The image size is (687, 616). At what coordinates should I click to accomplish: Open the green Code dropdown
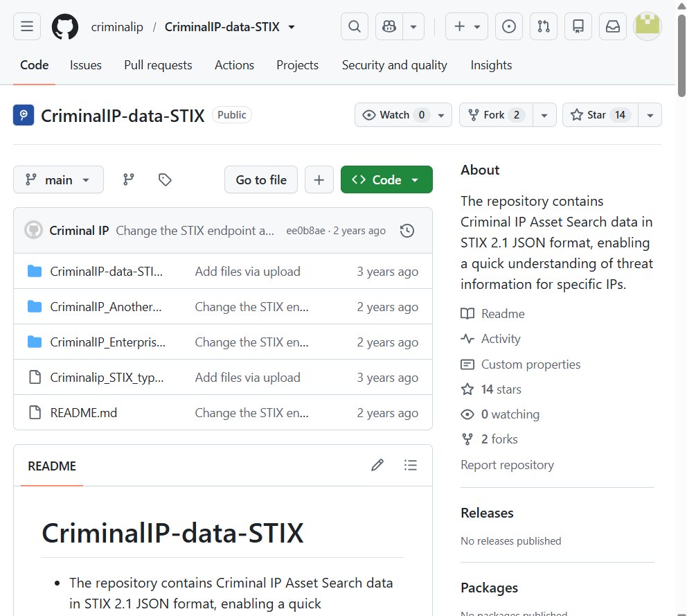click(x=386, y=179)
